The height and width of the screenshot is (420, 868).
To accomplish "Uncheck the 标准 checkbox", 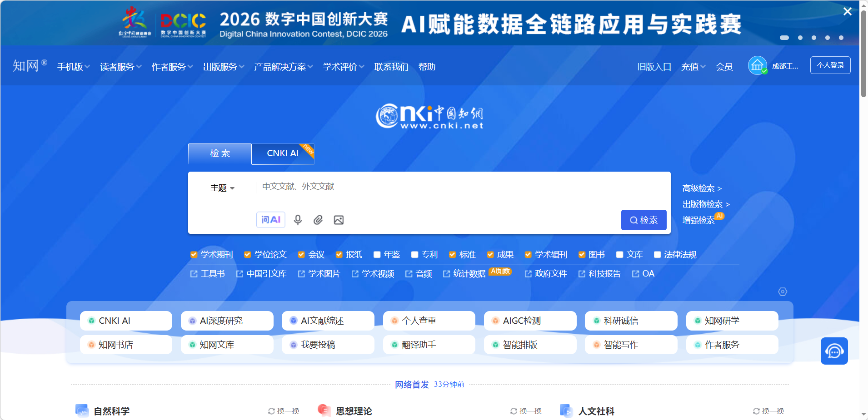I will click(x=452, y=255).
